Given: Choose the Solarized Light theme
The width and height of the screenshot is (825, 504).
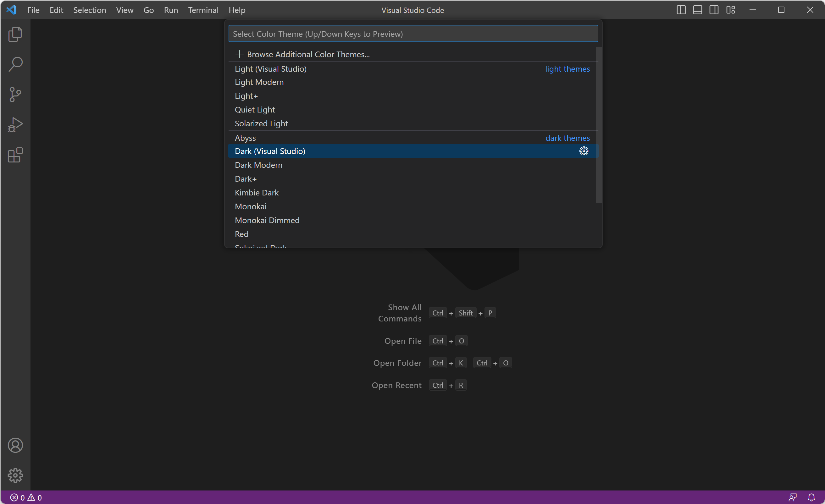Looking at the screenshot, I should (x=261, y=123).
